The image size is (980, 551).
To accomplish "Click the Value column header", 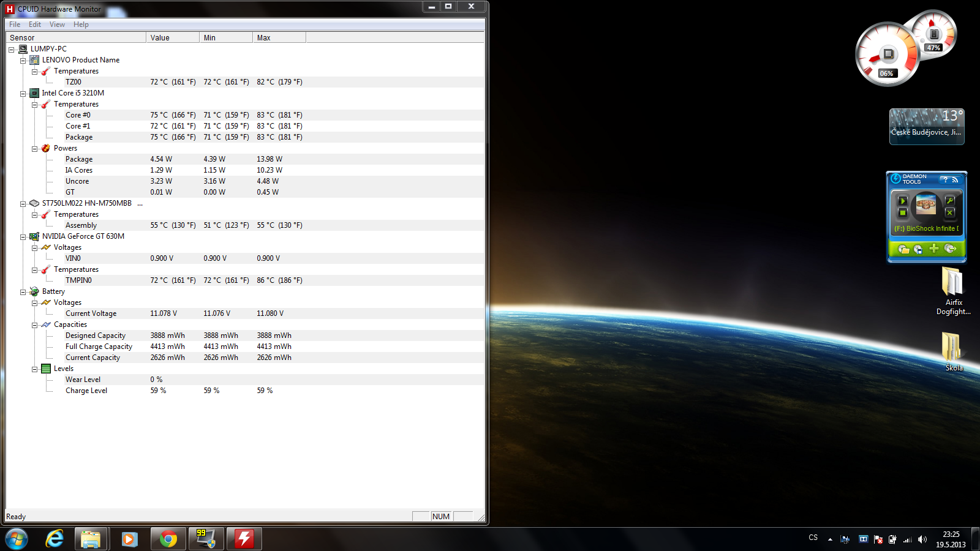I will pos(173,37).
